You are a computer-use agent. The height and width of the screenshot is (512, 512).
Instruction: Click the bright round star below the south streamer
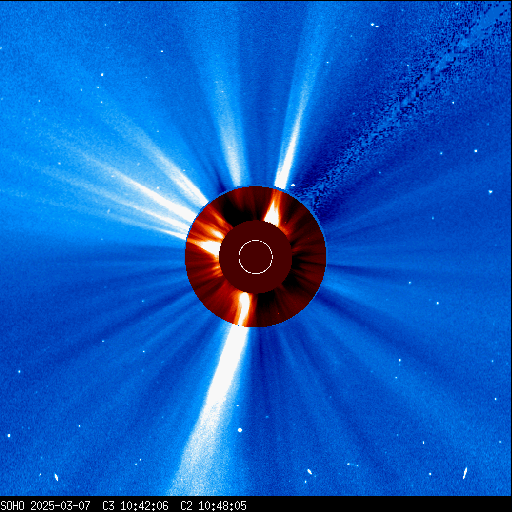pos(240,430)
